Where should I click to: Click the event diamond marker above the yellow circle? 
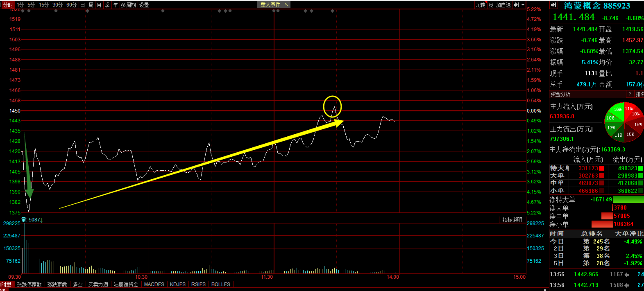coord(332,11)
